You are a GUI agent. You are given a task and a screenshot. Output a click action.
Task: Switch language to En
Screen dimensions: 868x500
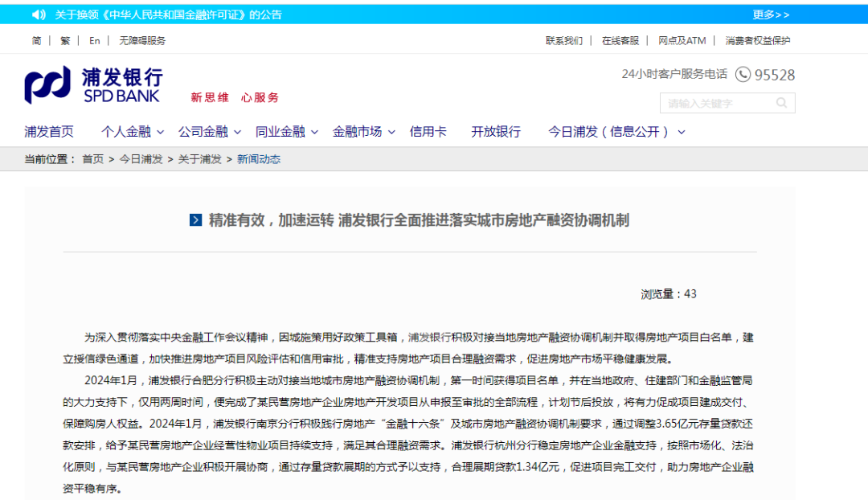click(x=95, y=40)
